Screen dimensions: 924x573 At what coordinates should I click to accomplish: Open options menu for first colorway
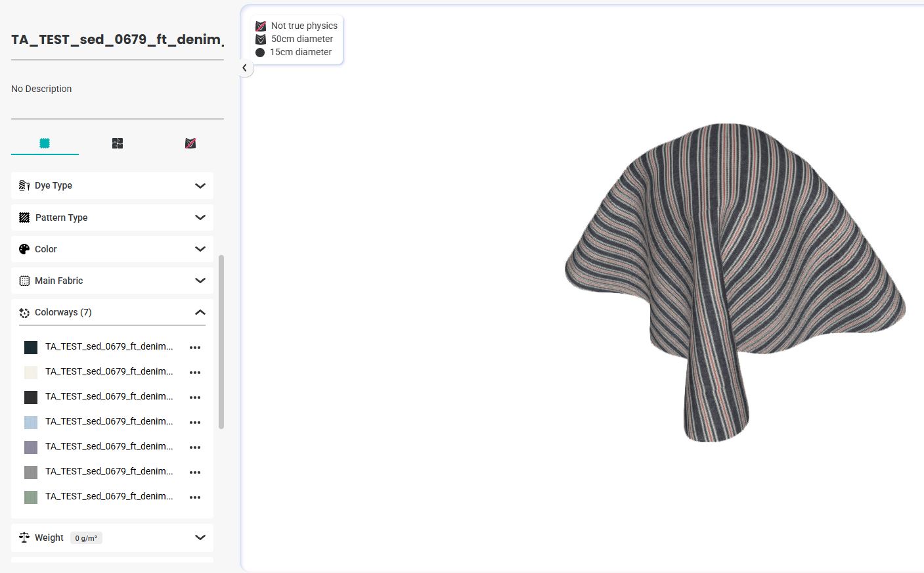[x=195, y=348]
